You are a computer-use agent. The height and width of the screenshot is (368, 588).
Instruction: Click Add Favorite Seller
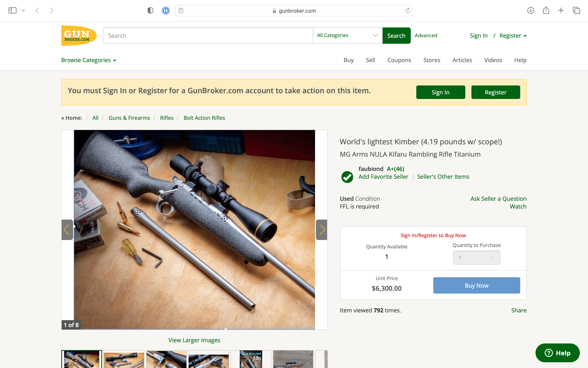coord(383,176)
